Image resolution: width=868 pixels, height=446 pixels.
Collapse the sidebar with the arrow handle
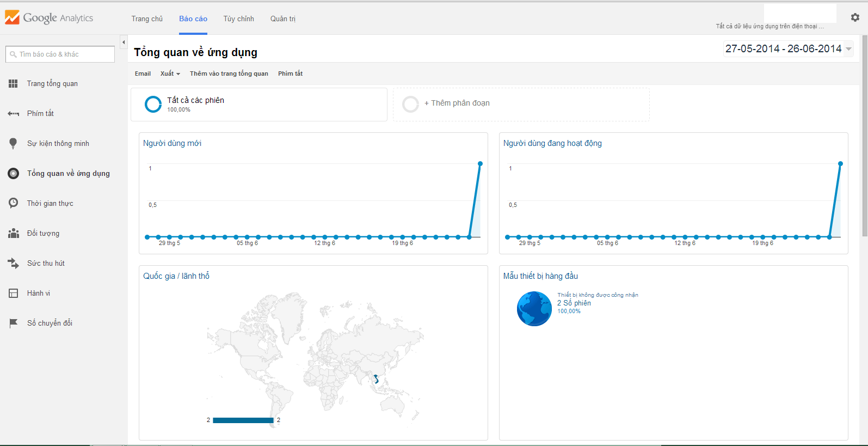[x=124, y=42]
